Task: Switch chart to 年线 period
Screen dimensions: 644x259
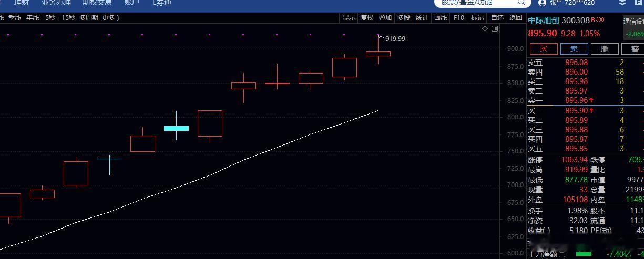Action: coord(33,17)
